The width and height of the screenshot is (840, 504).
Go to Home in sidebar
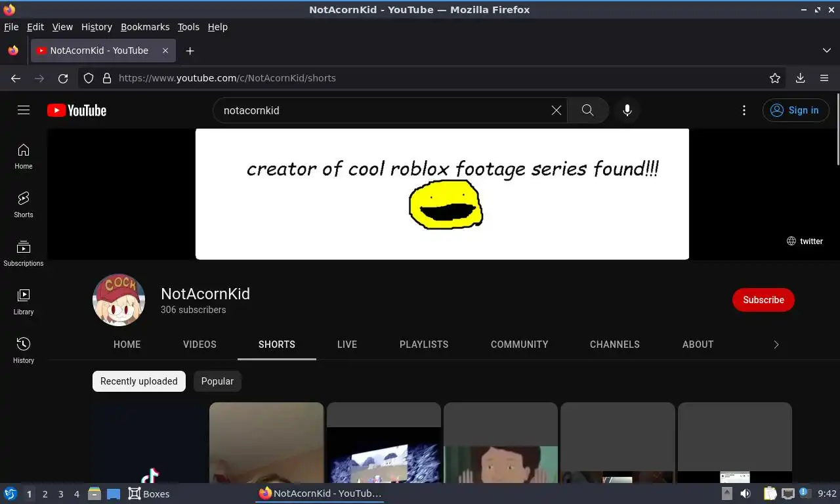(24, 157)
